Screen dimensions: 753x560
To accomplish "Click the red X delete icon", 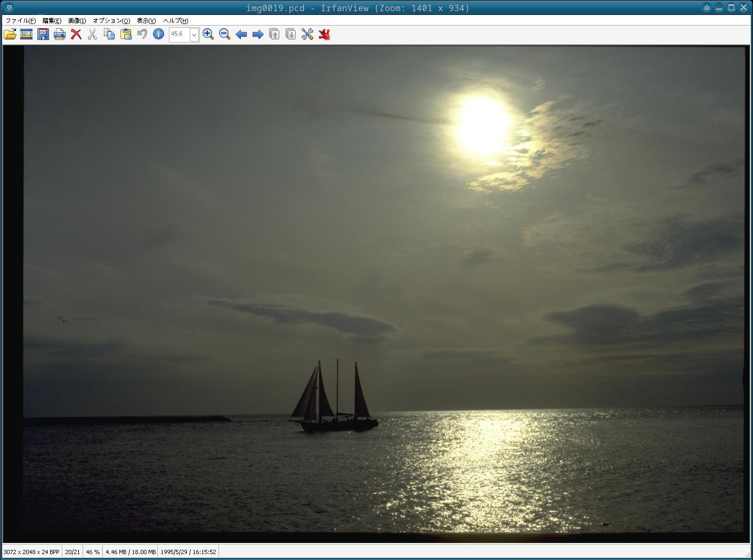I will pyautogui.click(x=76, y=35).
